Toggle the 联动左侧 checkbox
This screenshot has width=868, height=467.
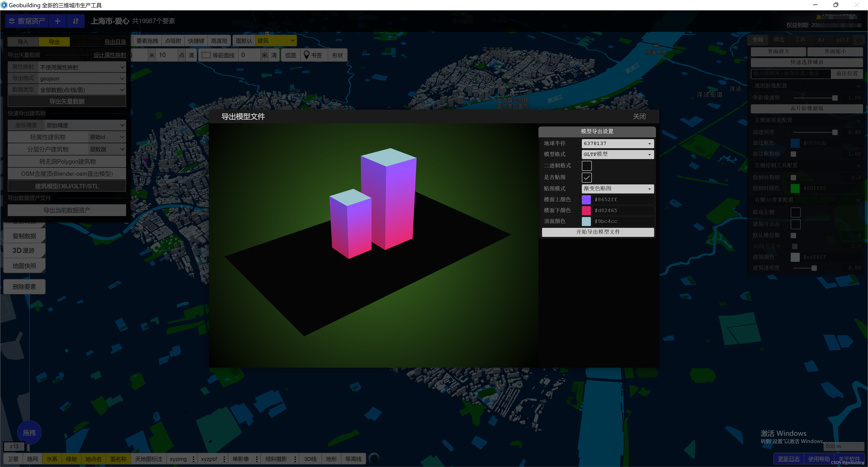tap(795, 212)
